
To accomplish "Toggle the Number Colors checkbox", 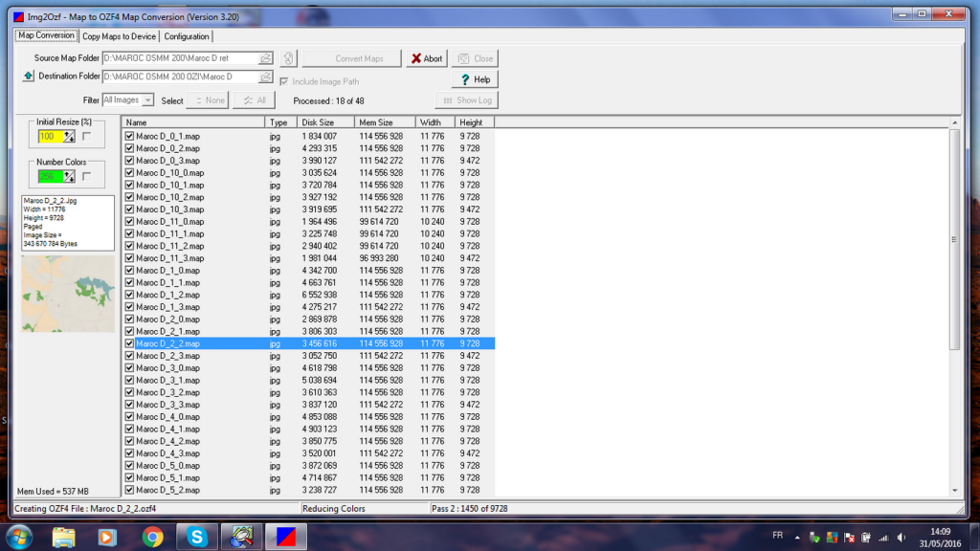I will [87, 177].
